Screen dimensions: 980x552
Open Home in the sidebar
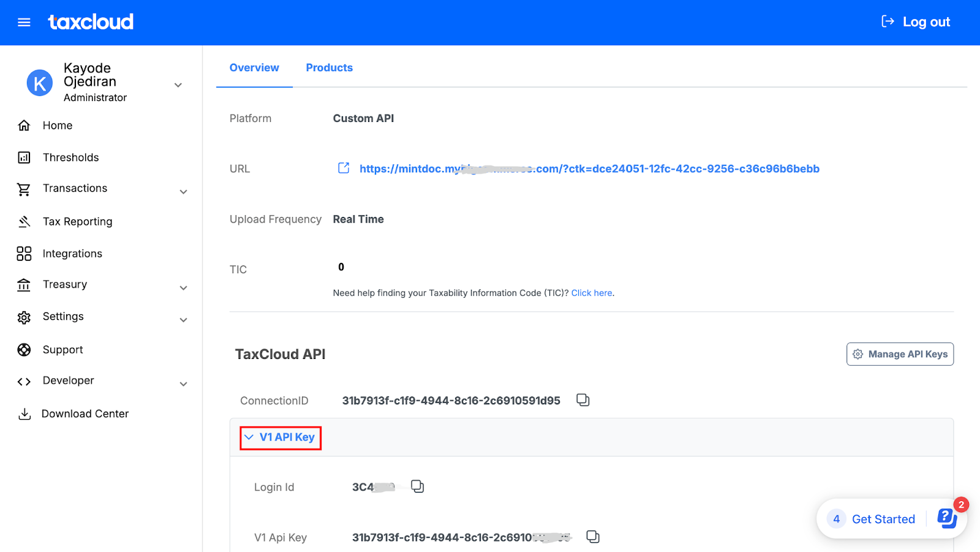pos(58,126)
